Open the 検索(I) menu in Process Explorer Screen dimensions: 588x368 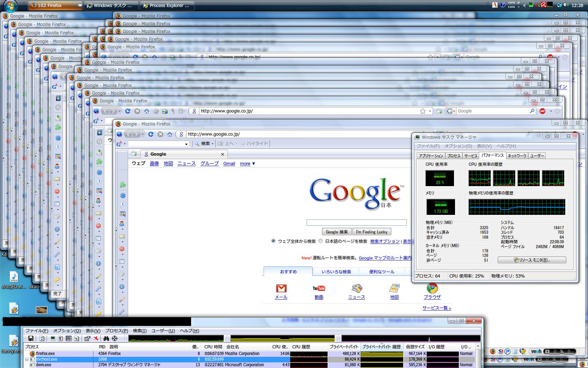(140, 331)
